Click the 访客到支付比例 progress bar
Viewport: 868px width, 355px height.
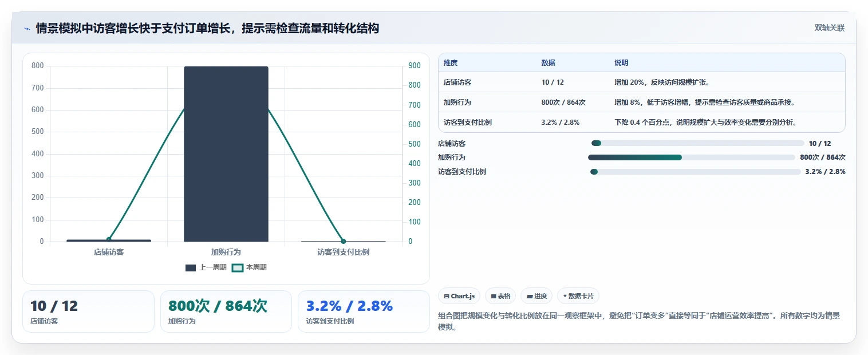695,172
